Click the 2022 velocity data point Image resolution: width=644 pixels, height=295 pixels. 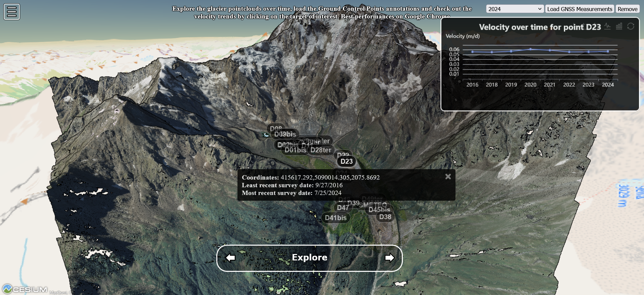(x=569, y=52)
